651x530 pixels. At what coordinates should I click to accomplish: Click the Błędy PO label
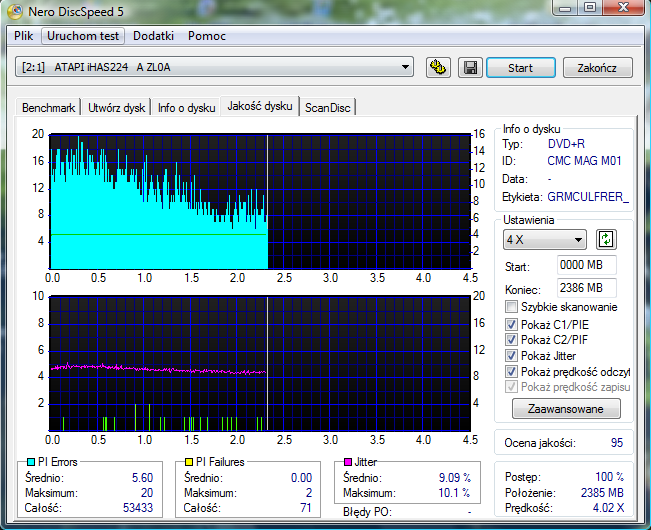367,512
